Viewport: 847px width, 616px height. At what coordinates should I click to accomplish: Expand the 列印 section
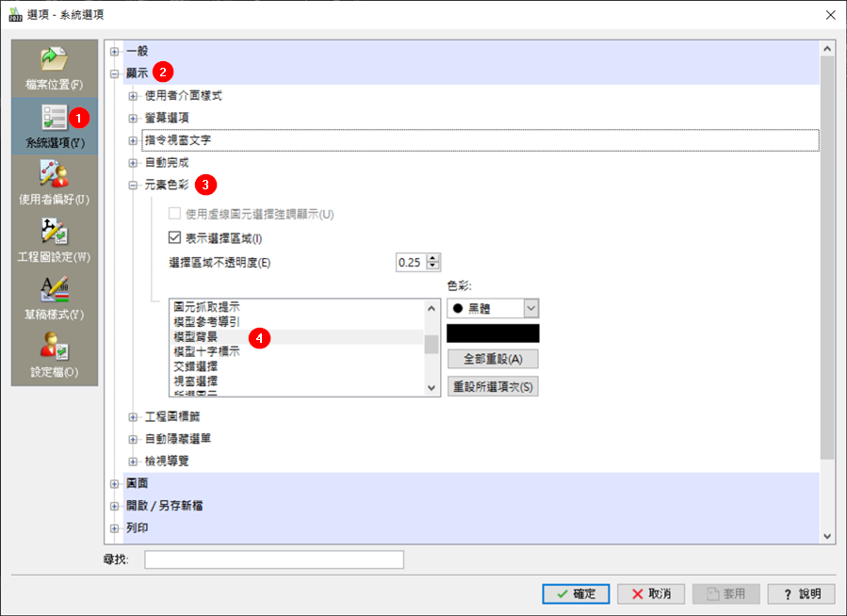coord(115,528)
